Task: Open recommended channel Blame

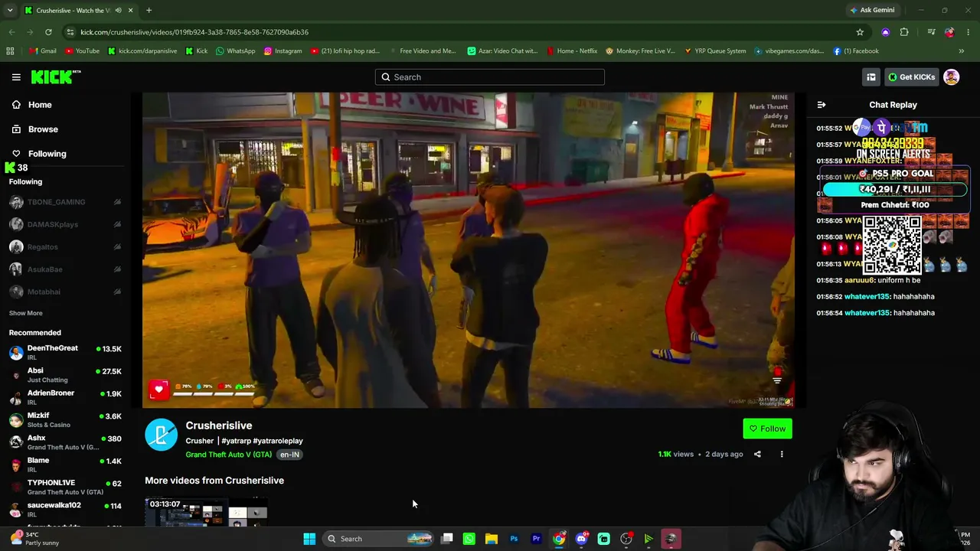Action: [x=65, y=465]
